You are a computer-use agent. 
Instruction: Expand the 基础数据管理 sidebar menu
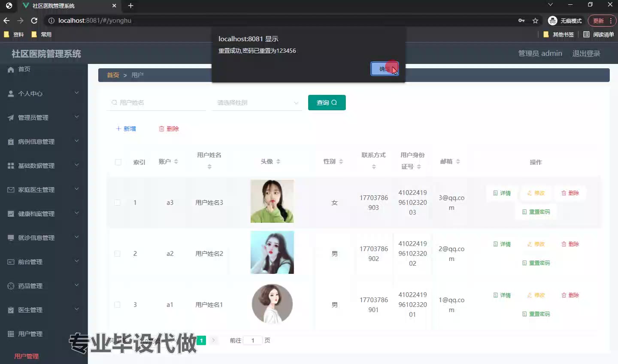pos(76,165)
